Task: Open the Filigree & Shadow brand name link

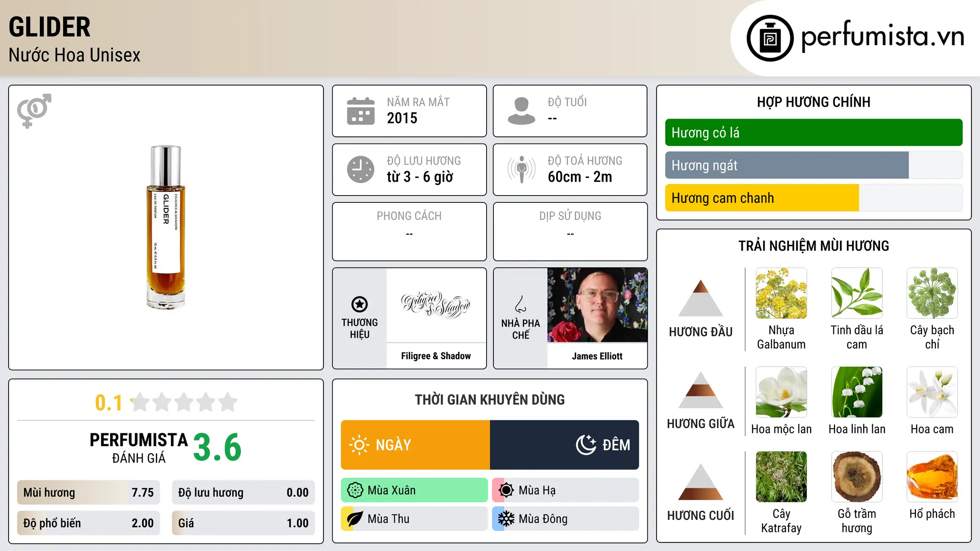Action: coord(436,356)
